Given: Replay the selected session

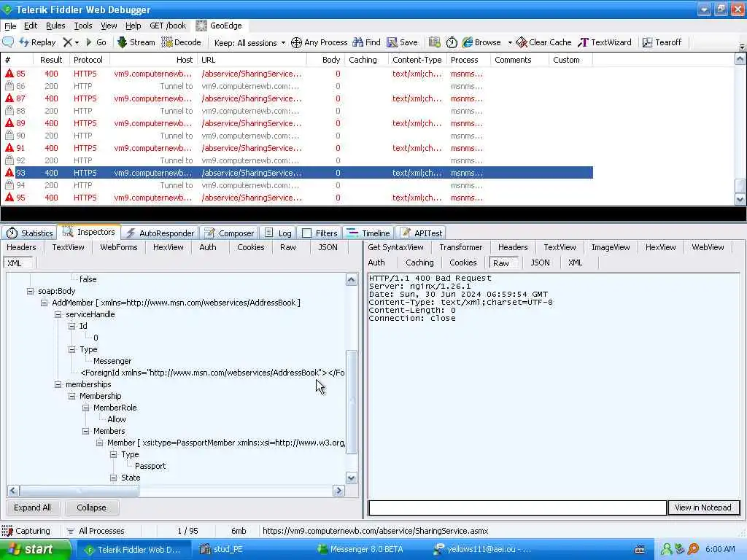Looking at the screenshot, I should [x=38, y=42].
